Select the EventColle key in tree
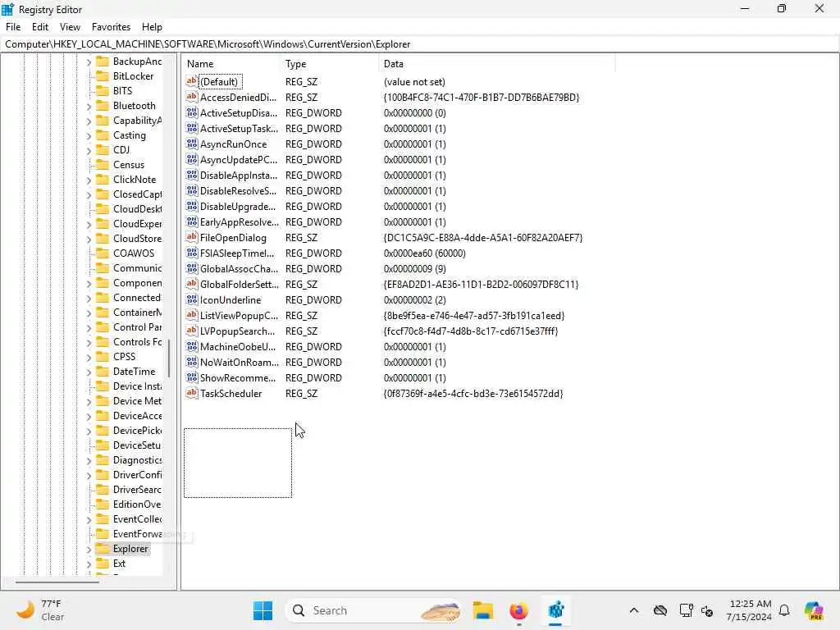This screenshot has height=630, width=840. tap(137, 518)
